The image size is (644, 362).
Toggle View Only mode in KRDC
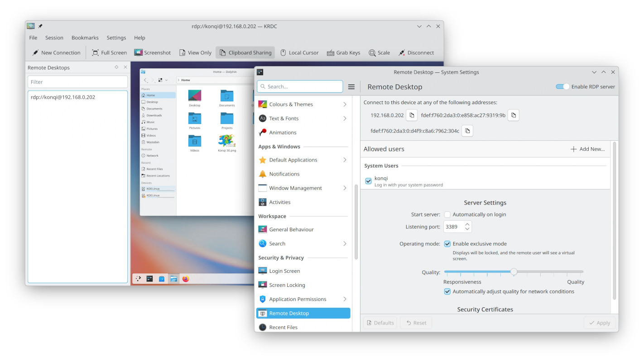click(195, 52)
